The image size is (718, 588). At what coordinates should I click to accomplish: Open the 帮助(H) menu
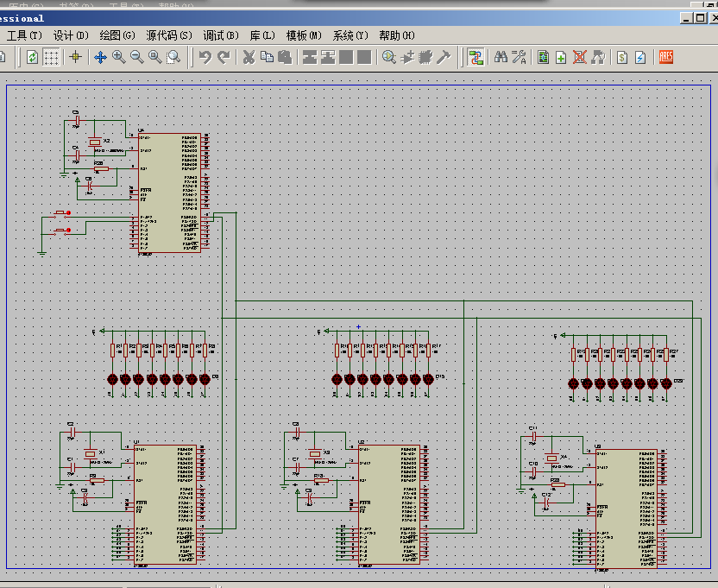tap(397, 35)
